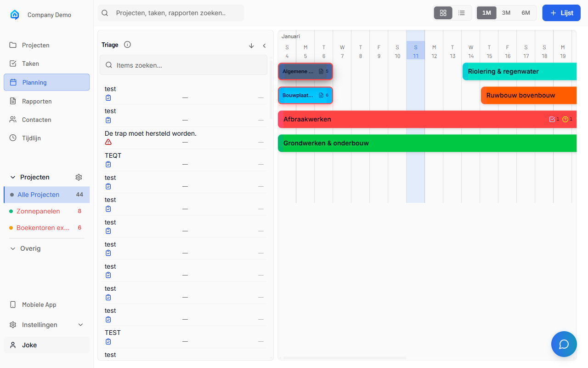
Task: Select the 3M timescale option
Action: pyautogui.click(x=506, y=13)
